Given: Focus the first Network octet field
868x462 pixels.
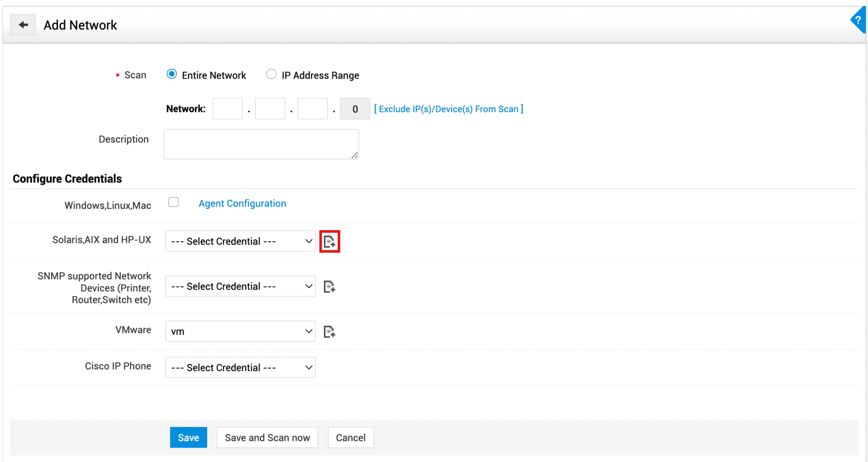Looking at the screenshot, I should pyautogui.click(x=227, y=109).
